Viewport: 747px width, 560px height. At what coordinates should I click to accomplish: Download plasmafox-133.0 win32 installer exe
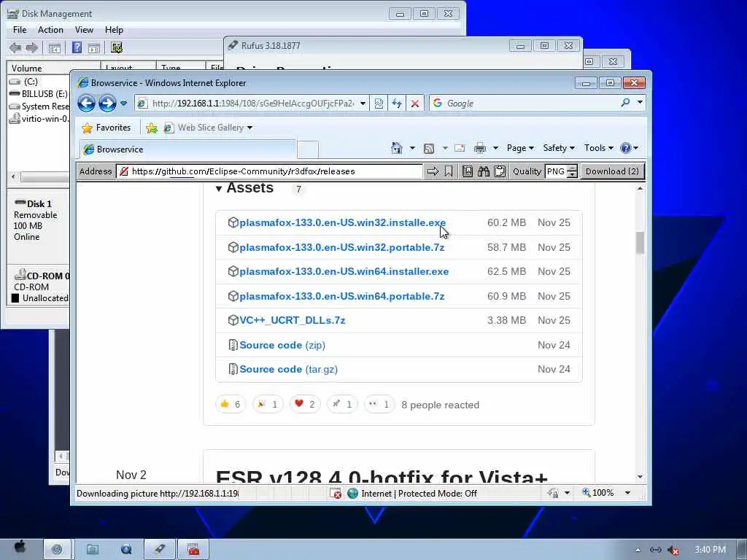tap(343, 222)
